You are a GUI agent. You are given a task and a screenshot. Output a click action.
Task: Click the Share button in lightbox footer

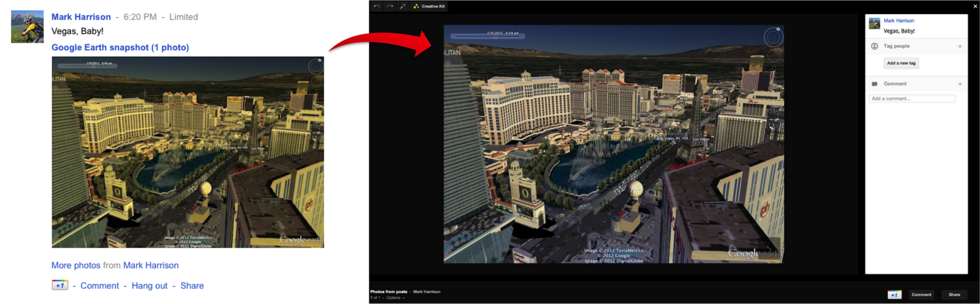(954, 295)
